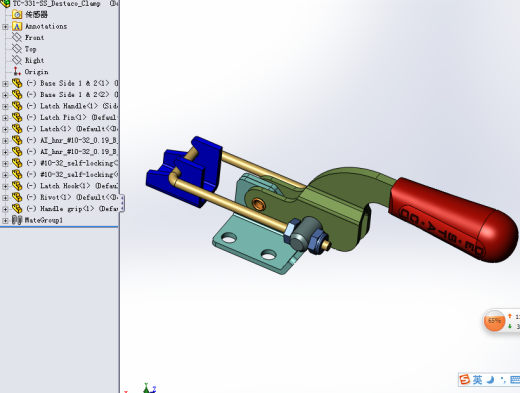The image size is (520, 393).
Task: Click the green latch handle on the model
Action: 333,207
